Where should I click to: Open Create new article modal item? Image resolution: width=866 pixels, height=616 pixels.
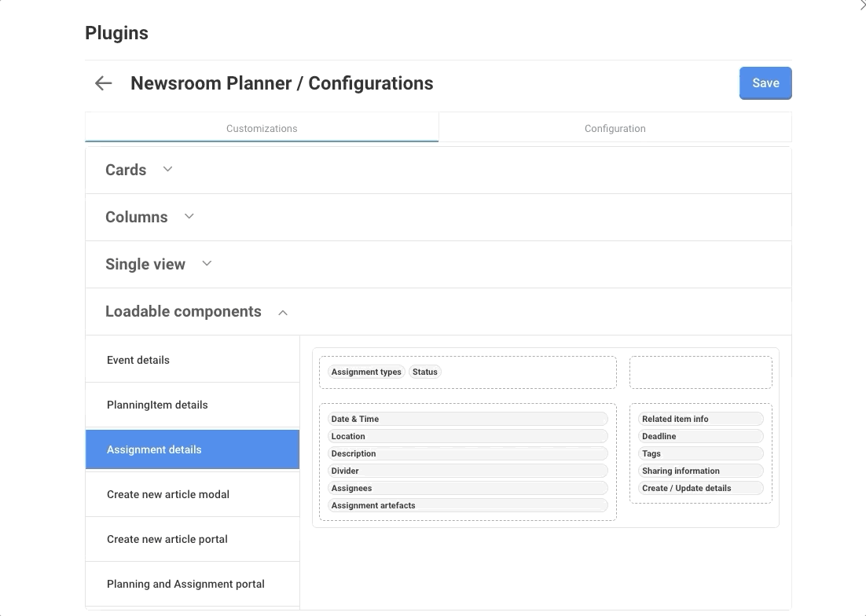tap(168, 494)
